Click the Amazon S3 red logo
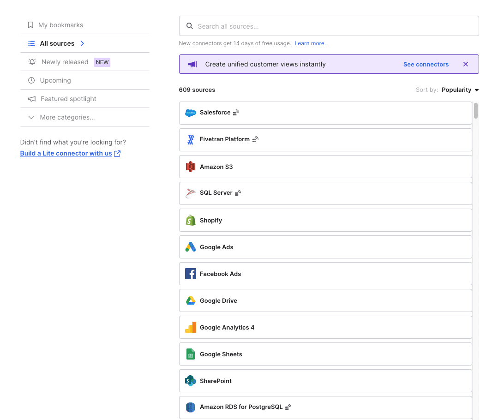This screenshot has height=420, width=504. 191,167
